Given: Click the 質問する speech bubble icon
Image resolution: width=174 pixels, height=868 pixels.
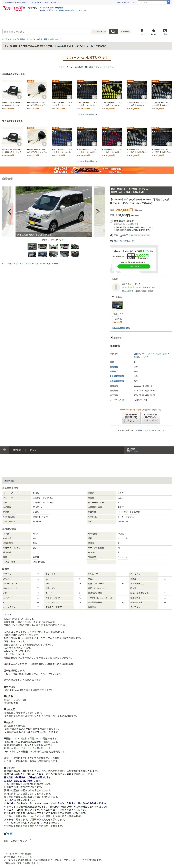Looking at the screenshot, I should click(111, 241).
